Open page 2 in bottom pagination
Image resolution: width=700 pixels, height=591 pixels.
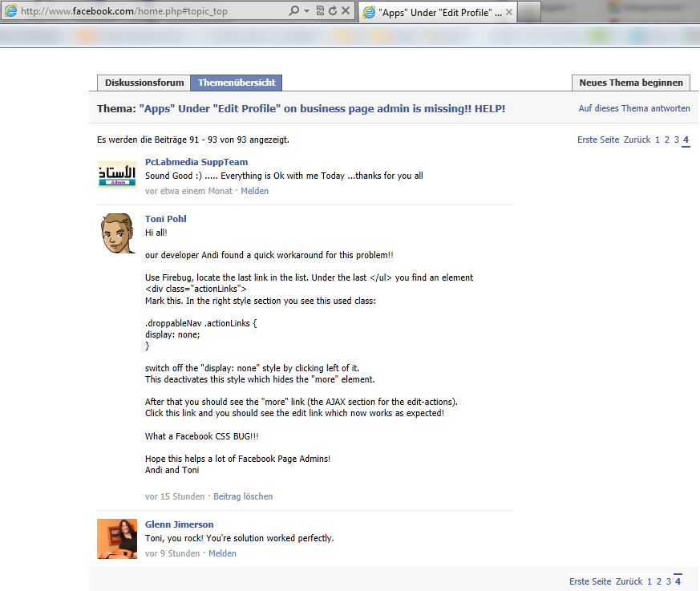pyautogui.click(x=659, y=581)
